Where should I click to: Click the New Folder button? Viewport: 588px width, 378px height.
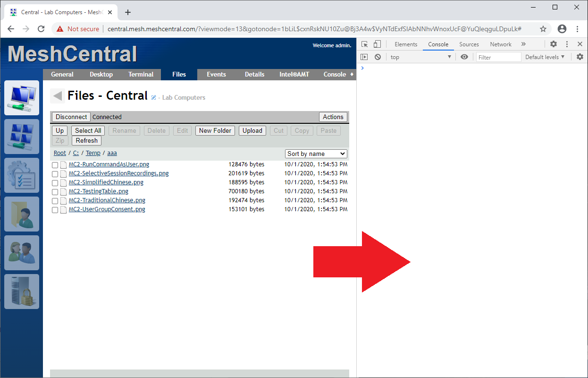215,130
